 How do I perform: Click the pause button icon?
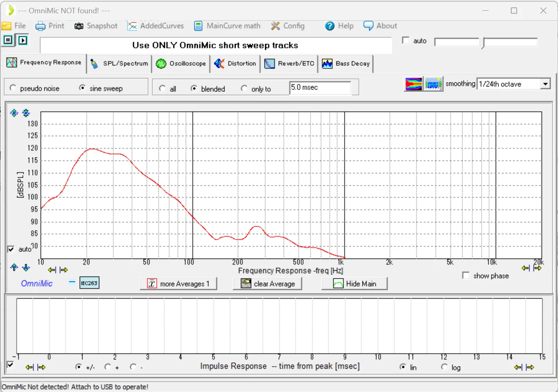click(x=8, y=40)
